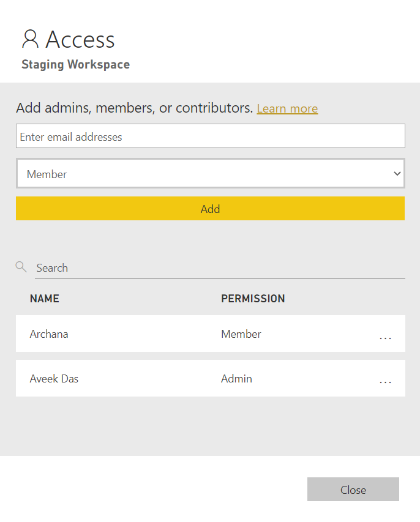This screenshot has width=420, height=522.
Task: Click the Add admins, members, or contributors text
Action: click(x=134, y=108)
